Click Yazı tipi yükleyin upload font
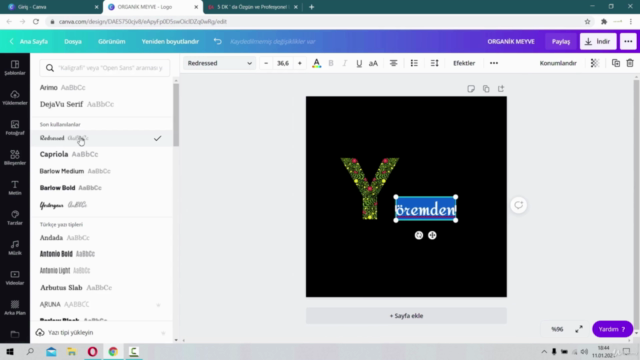 (x=70, y=333)
